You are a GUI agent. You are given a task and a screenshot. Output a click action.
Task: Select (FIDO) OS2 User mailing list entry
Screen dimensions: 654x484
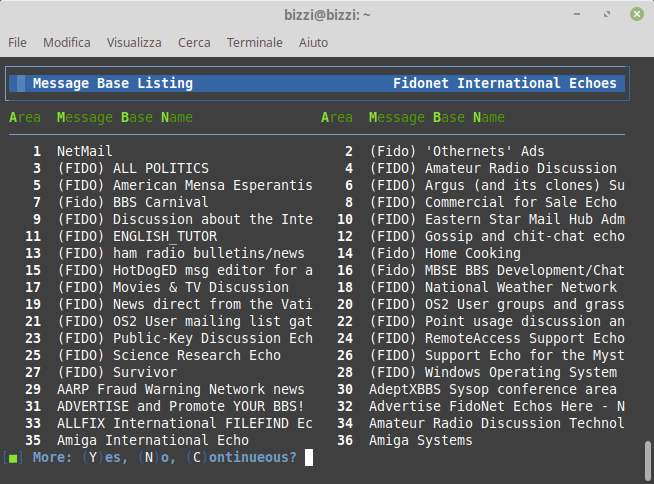point(185,322)
